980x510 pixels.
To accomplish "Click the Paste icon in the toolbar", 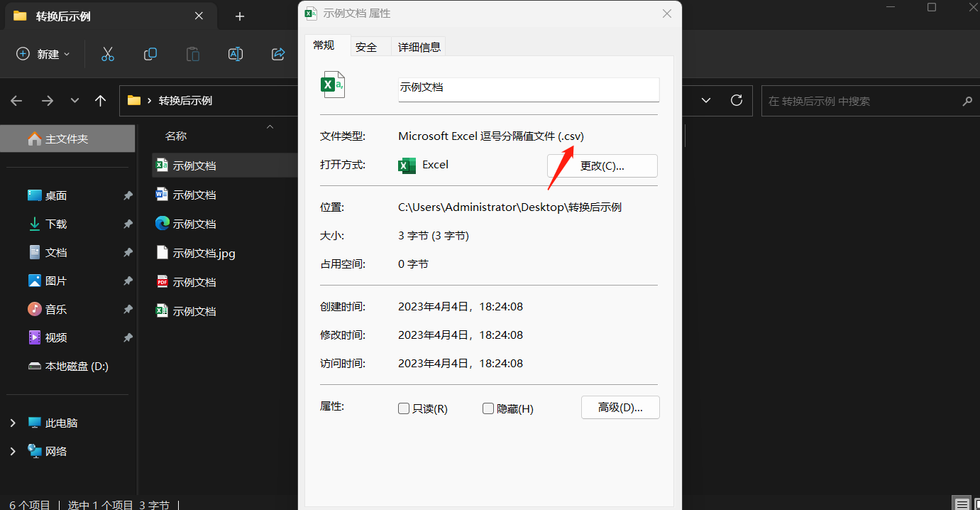I will [x=193, y=54].
